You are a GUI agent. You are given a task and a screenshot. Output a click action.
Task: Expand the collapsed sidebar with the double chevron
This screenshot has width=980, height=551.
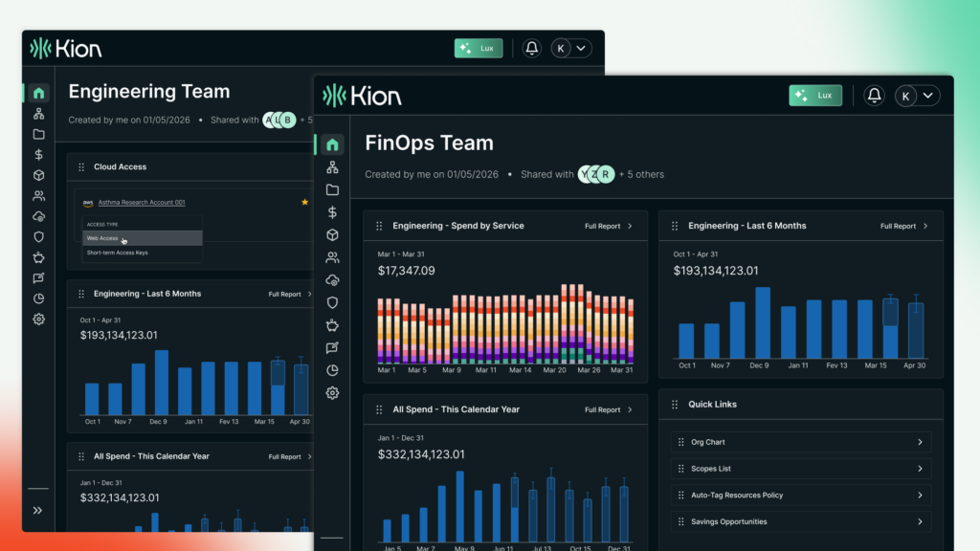tap(37, 510)
